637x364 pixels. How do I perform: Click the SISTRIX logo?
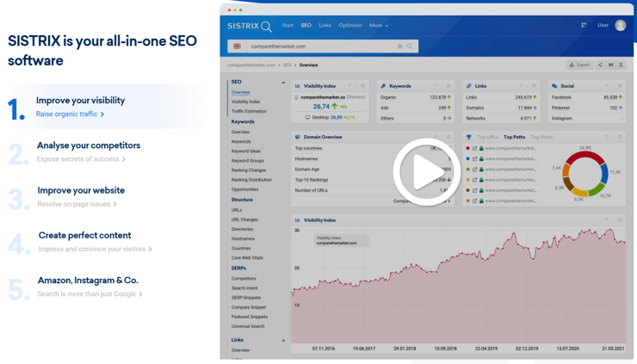249,26
